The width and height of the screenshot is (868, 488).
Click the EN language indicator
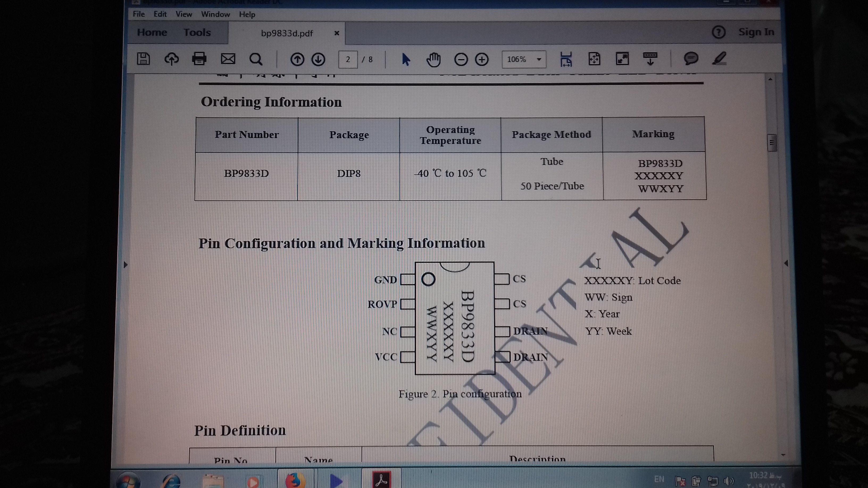659,479
